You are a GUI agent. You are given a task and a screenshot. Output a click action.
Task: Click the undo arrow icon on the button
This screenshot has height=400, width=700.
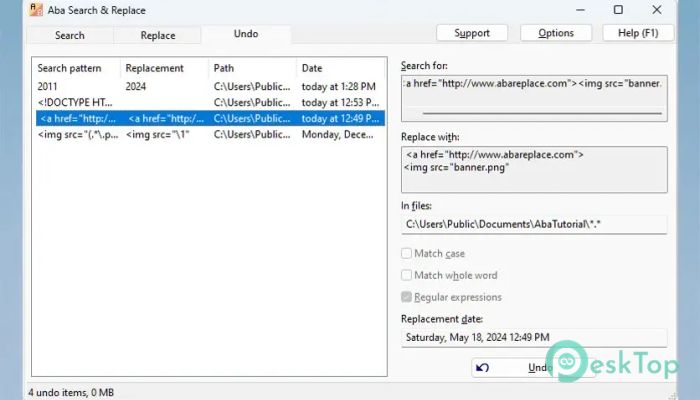click(x=482, y=367)
